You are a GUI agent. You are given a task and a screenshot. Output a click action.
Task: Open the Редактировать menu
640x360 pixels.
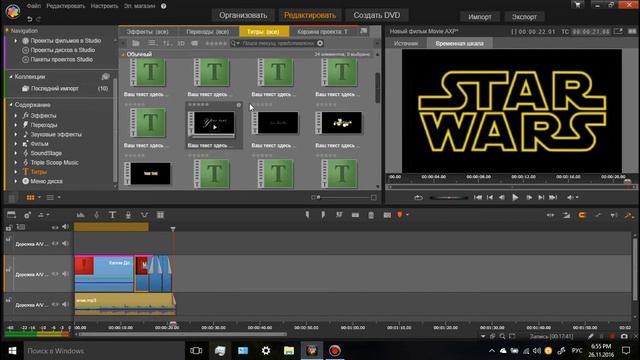pyautogui.click(x=65, y=6)
